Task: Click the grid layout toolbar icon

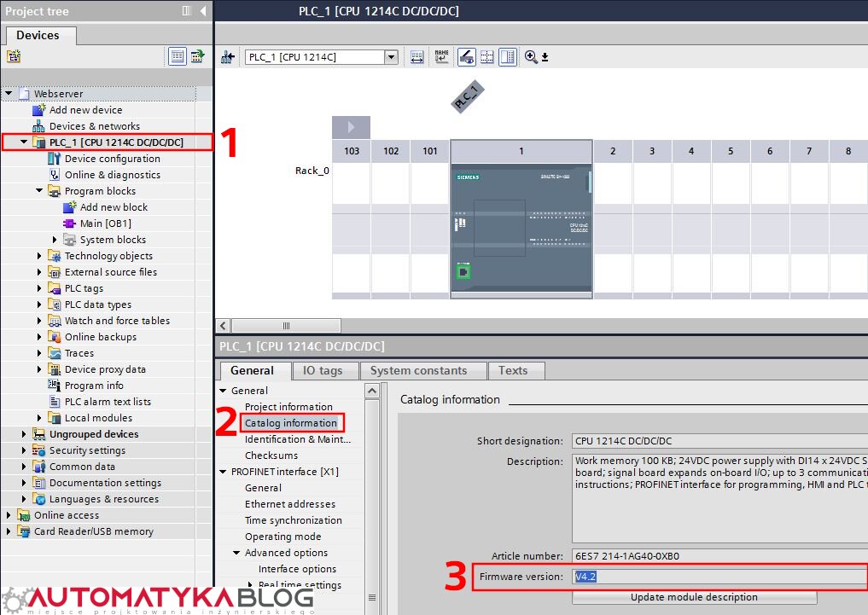Action: click(x=487, y=57)
